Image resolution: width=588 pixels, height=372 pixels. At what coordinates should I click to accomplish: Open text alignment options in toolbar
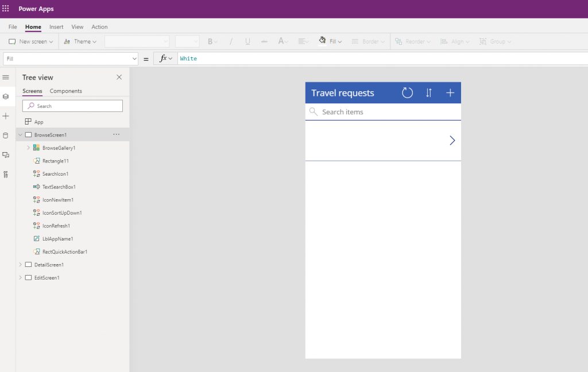coord(303,42)
